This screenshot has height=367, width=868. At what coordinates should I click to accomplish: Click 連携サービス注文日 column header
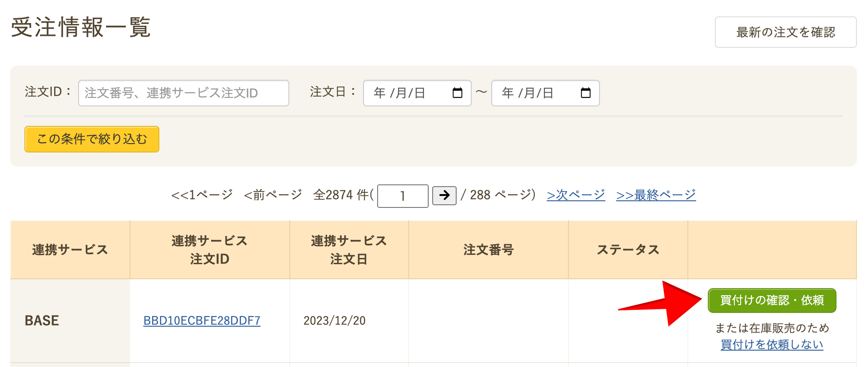coord(349,250)
